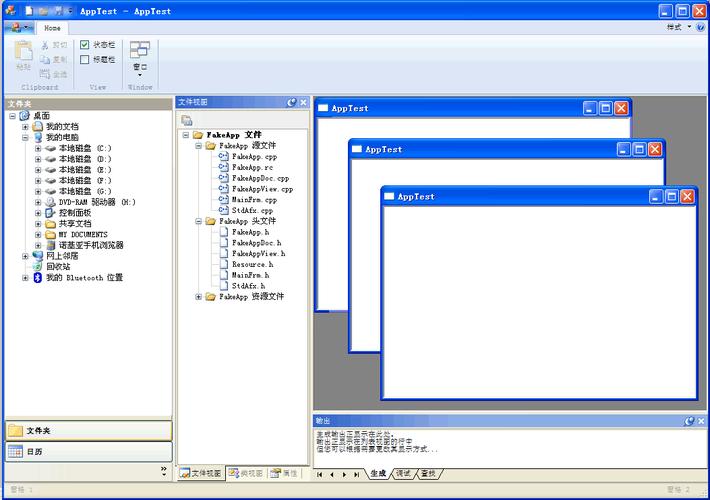Open the round application button menu
This screenshot has width=710, height=500.
19,28
